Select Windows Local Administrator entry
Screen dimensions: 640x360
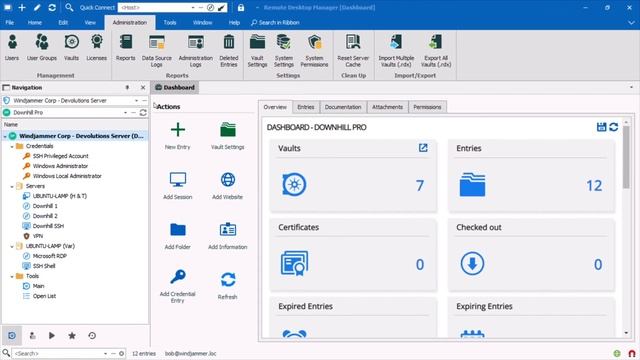(67, 176)
